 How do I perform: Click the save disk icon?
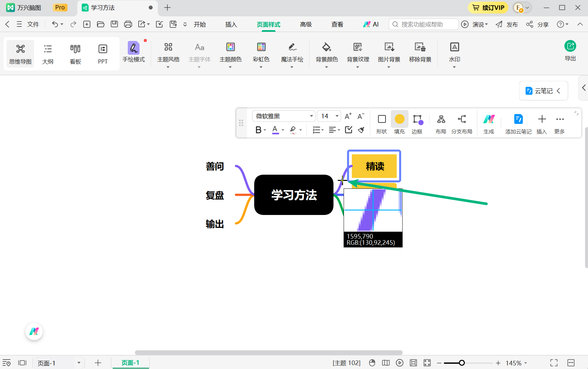[114, 24]
